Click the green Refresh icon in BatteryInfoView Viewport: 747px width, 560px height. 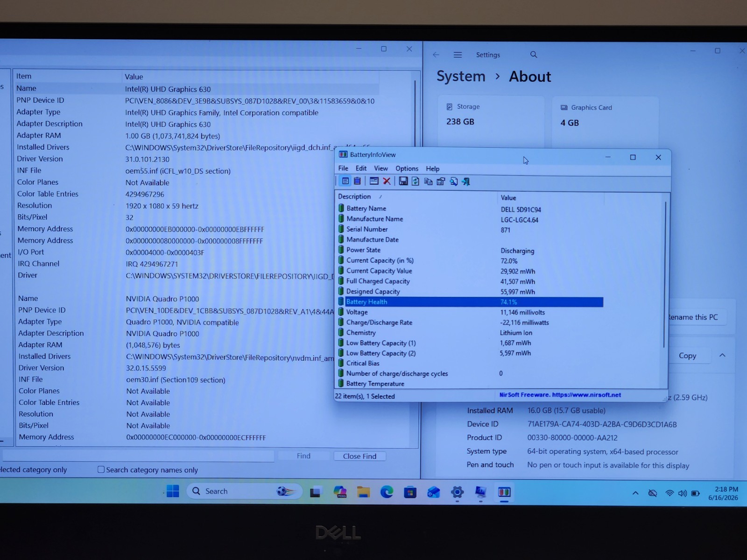point(416,181)
